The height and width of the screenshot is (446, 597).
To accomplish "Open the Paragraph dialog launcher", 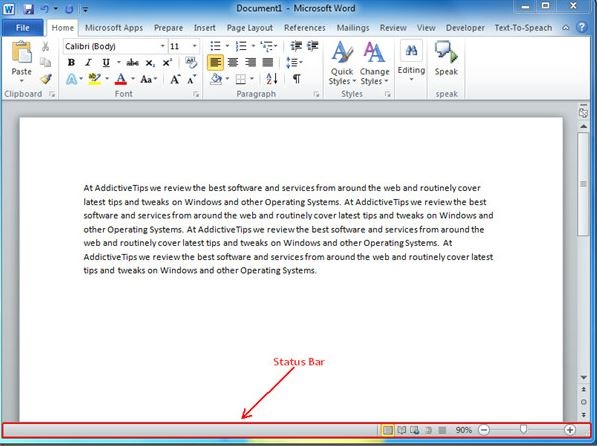I will click(x=316, y=94).
